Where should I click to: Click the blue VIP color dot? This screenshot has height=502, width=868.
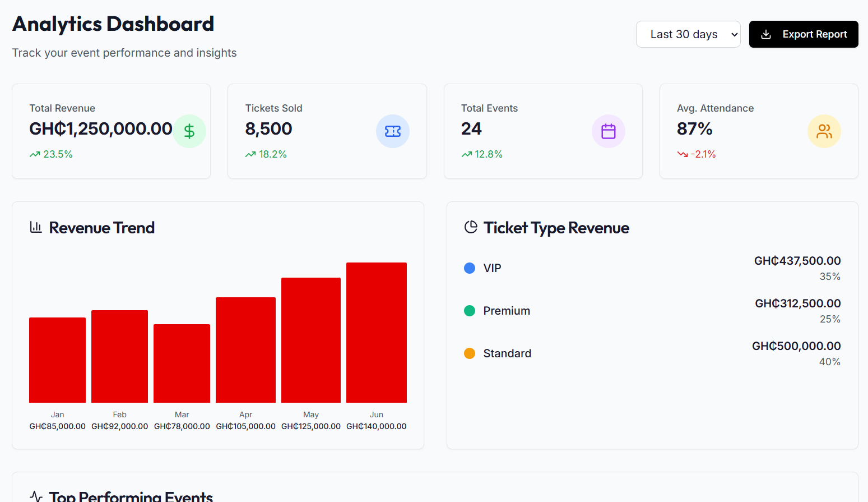tap(470, 268)
